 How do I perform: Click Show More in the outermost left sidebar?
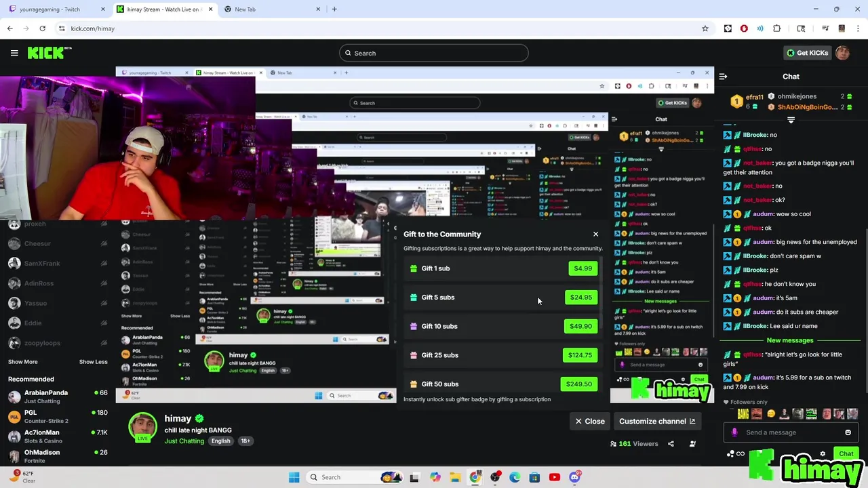pos(22,362)
